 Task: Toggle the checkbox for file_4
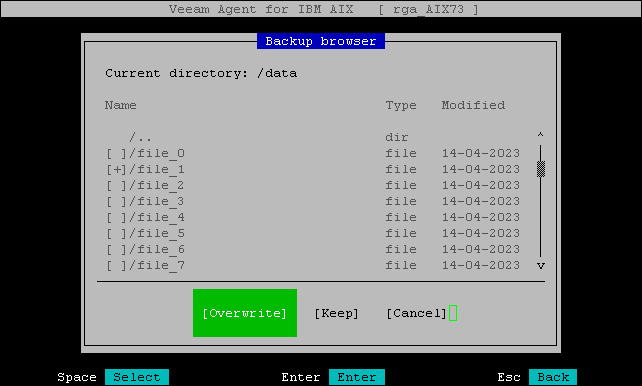pos(116,217)
